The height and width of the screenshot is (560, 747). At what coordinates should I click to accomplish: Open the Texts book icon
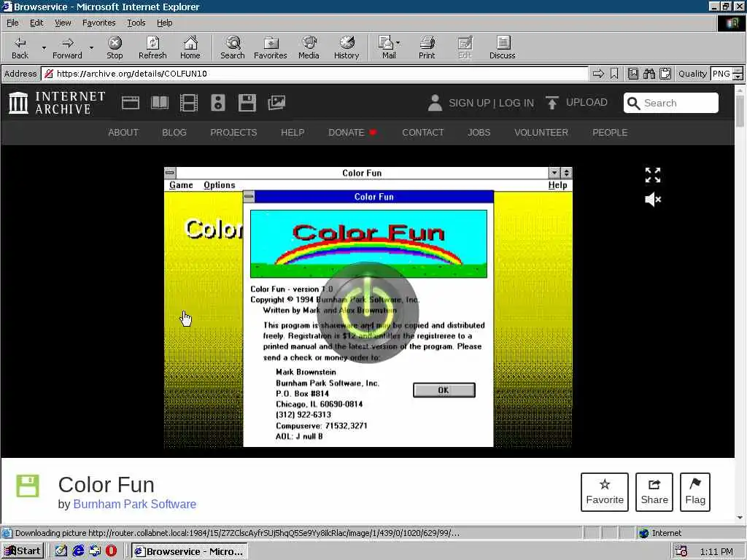click(160, 103)
